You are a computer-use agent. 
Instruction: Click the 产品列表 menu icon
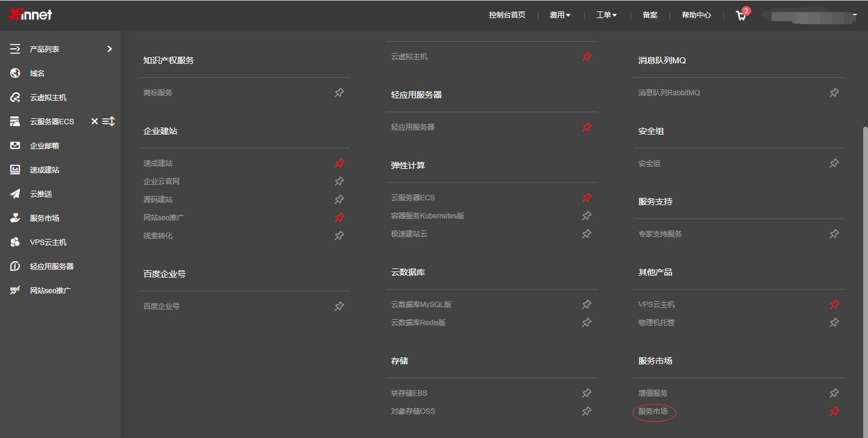coord(15,49)
